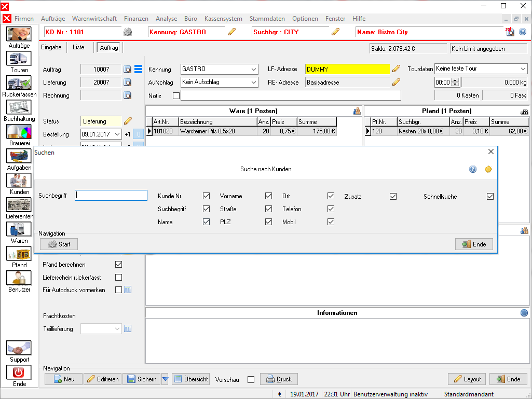532x399 pixels.
Task: Click help icon beside SQL icon
Action: tap(523, 32)
